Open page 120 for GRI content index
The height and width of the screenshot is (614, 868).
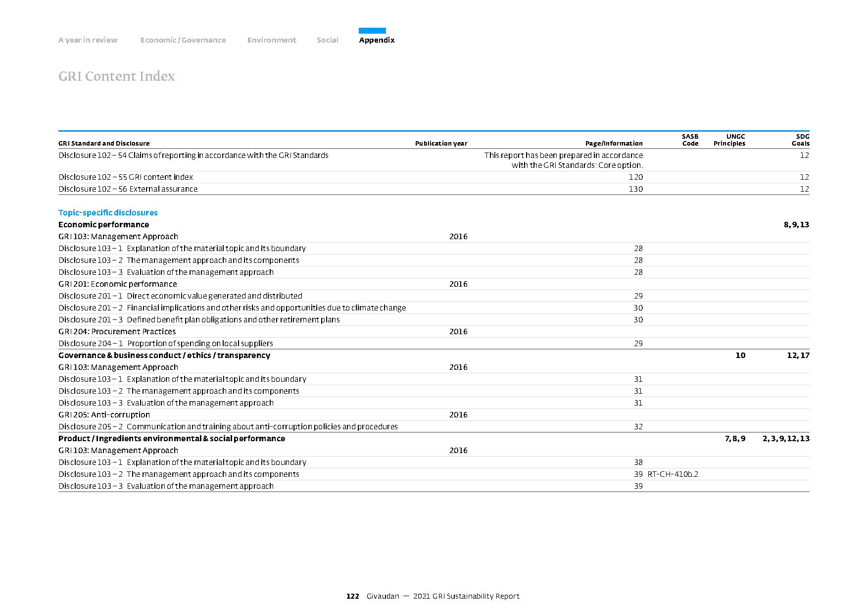point(635,177)
